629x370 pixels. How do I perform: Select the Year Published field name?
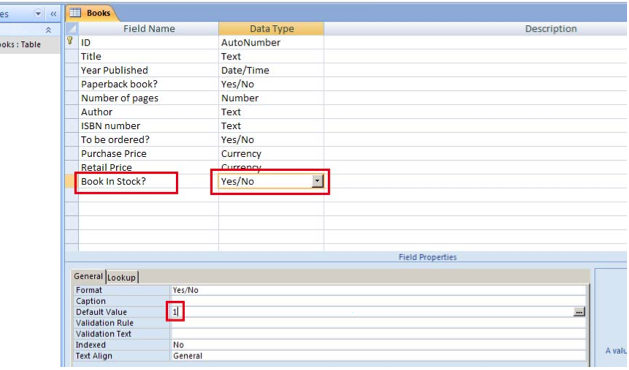pyautogui.click(x=148, y=70)
